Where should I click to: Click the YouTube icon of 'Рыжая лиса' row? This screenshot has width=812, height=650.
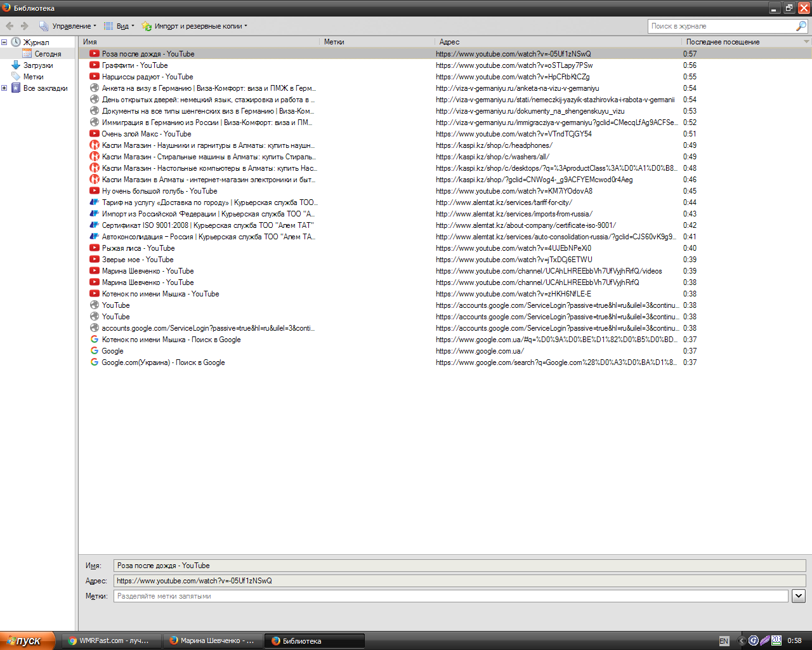coord(95,248)
